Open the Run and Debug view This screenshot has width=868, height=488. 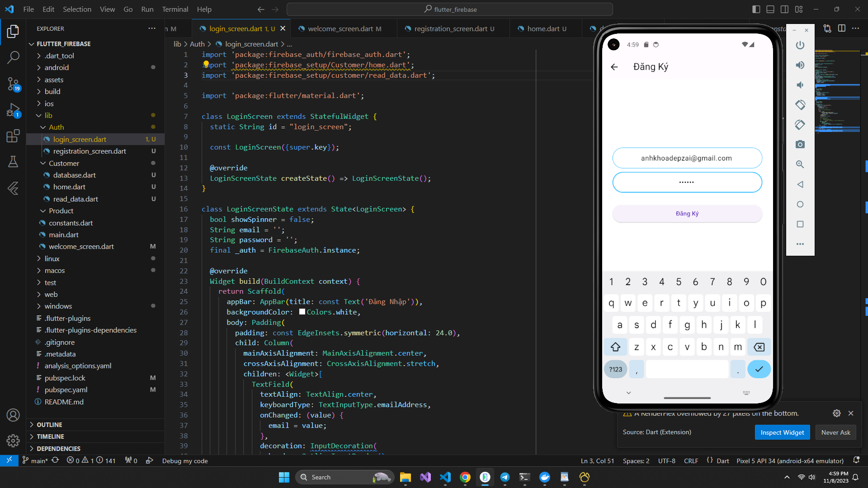pos(13,110)
